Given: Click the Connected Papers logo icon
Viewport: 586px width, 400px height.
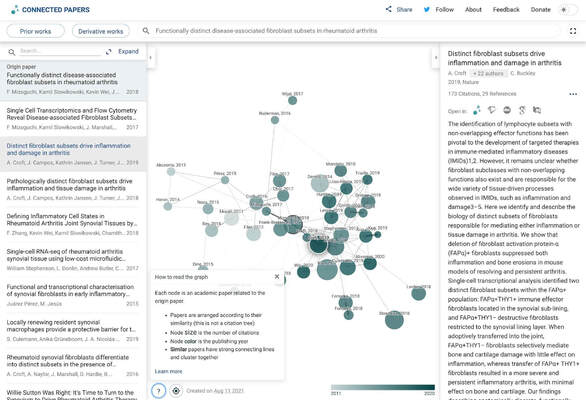Looking at the screenshot, I should [15, 10].
